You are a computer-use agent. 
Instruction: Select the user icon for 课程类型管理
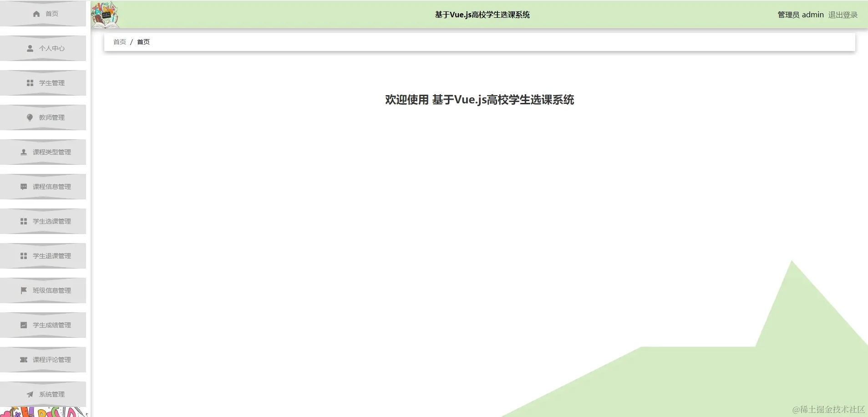pos(23,152)
